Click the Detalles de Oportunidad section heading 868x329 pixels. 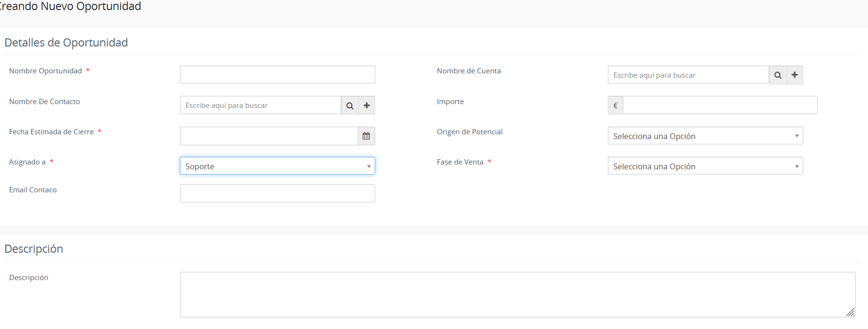point(66,43)
